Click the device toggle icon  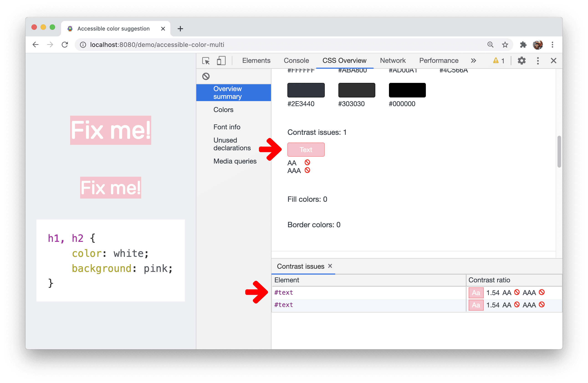(x=221, y=61)
